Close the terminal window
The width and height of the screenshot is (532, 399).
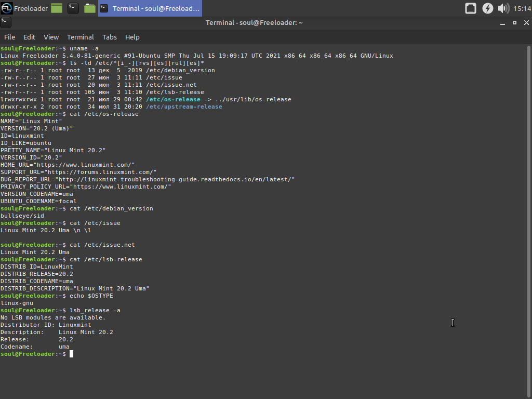coord(526,23)
